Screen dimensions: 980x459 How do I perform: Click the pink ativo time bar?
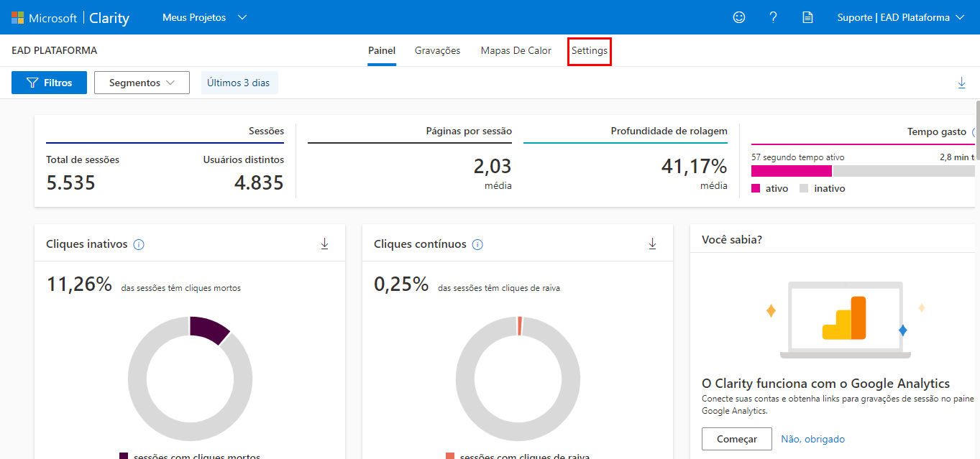(x=792, y=171)
